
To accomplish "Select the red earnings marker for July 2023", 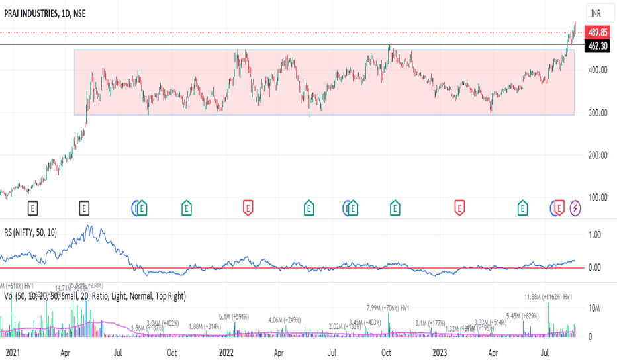I will point(559,208).
